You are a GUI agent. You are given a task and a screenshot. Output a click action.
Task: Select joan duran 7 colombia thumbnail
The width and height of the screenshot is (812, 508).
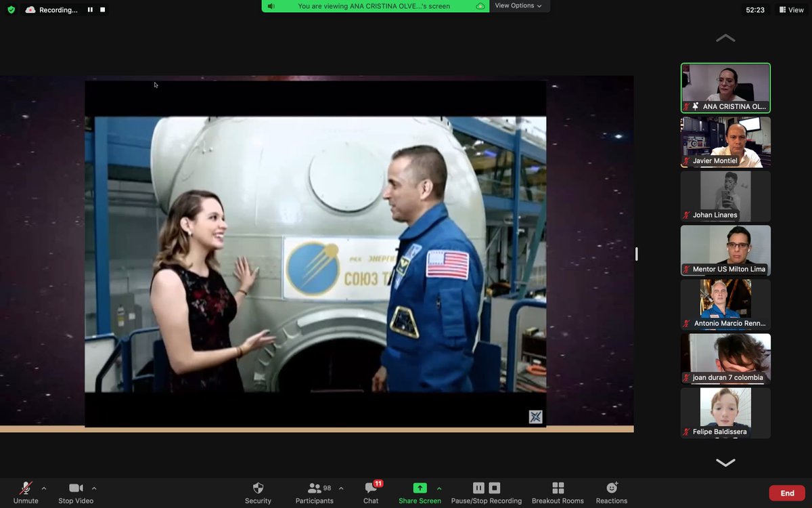coord(725,359)
